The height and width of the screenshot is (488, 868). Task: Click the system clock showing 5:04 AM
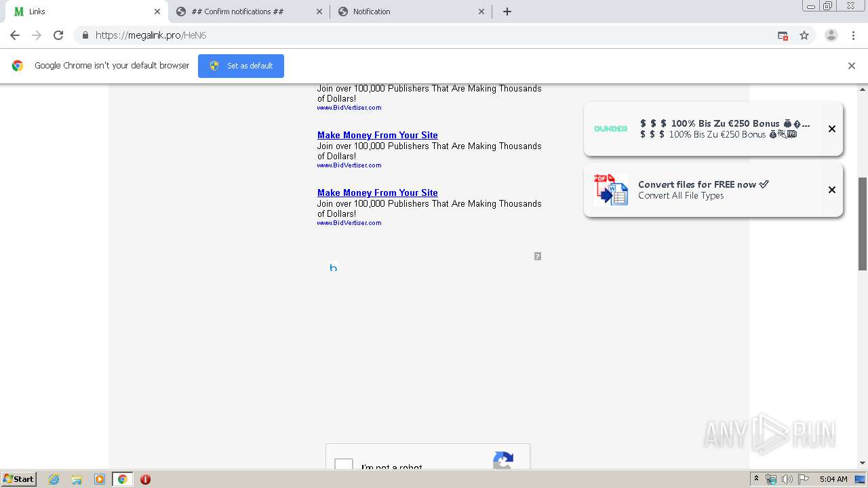coord(833,479)
